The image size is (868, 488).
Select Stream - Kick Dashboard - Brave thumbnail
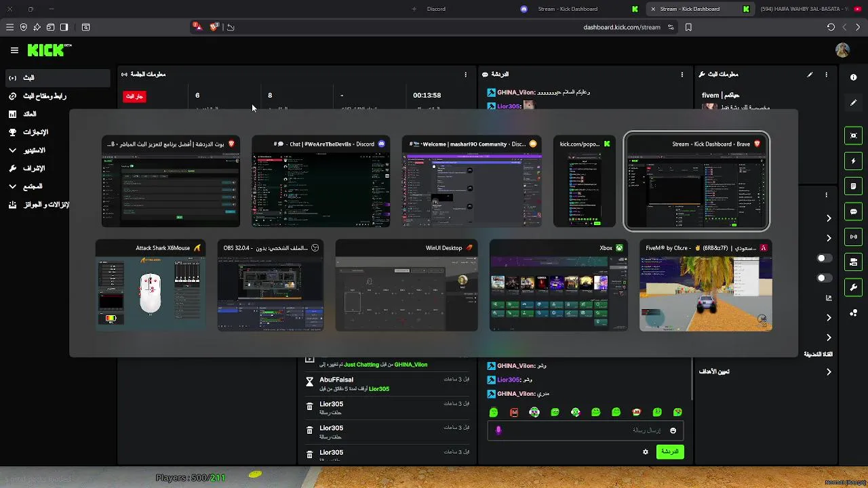(x=696, y=182)
